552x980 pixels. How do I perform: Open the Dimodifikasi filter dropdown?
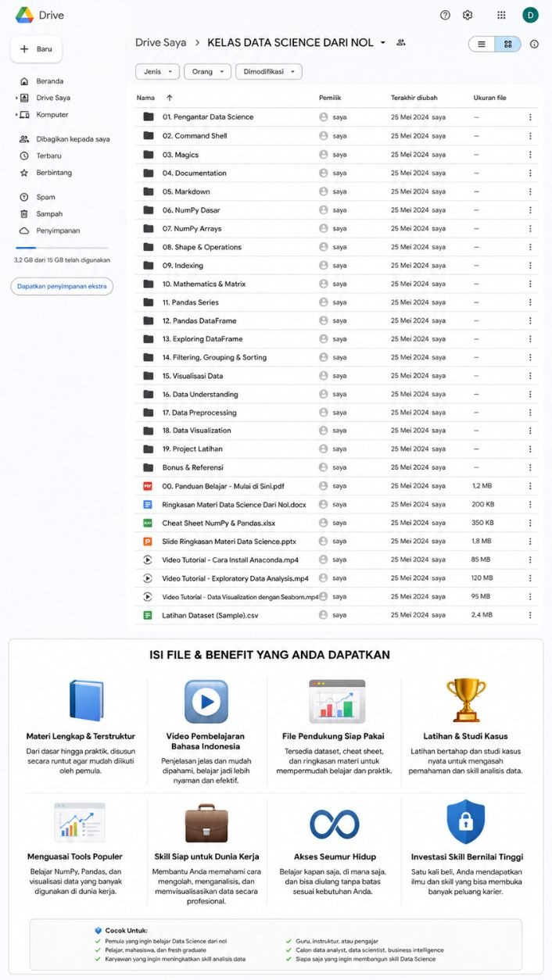click(x=268, y=71)
